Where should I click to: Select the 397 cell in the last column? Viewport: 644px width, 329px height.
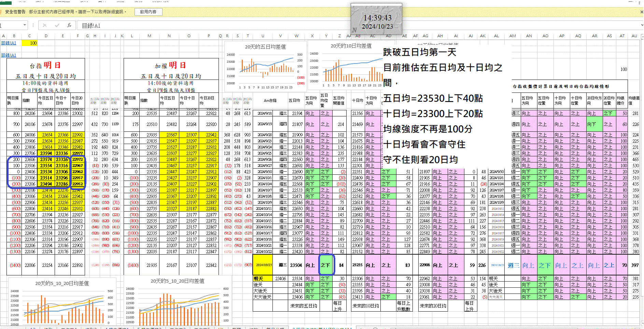coord(635,265)
